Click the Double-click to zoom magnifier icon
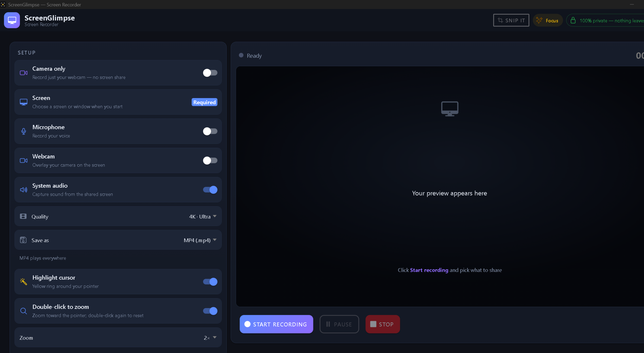The image size is (644, 353). coord(23,311)
